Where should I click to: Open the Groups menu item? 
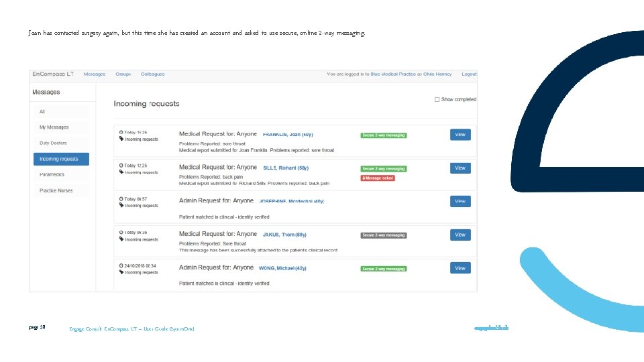(123, 74)
